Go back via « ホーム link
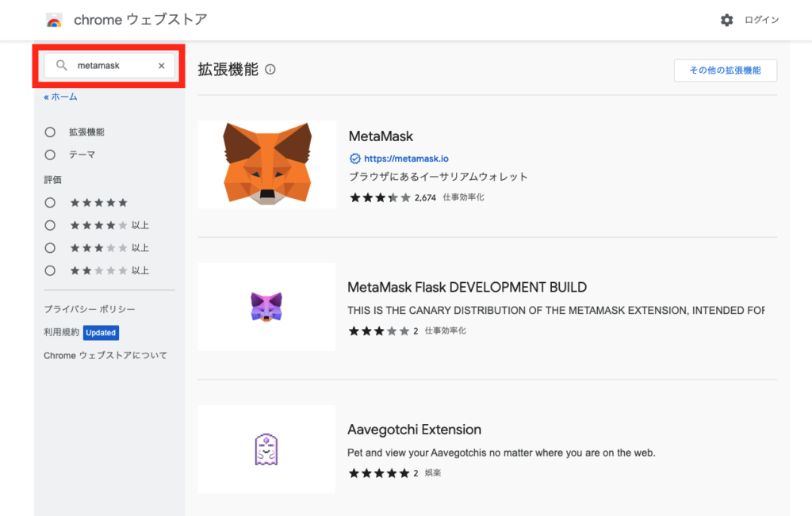 pos(60,97)
